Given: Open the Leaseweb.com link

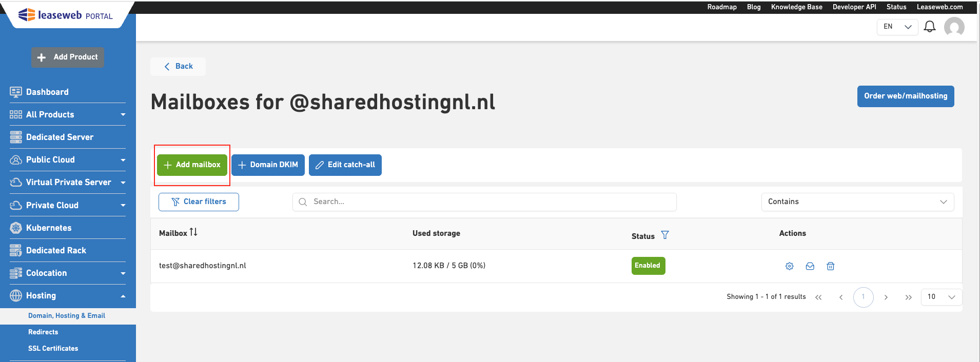Looking at the screenshot, I should pos(940,7).
